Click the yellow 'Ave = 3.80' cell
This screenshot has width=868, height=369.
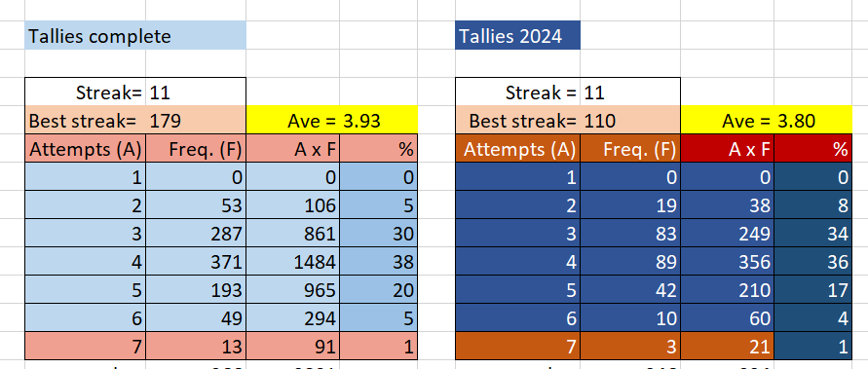[x=766, y=120]
